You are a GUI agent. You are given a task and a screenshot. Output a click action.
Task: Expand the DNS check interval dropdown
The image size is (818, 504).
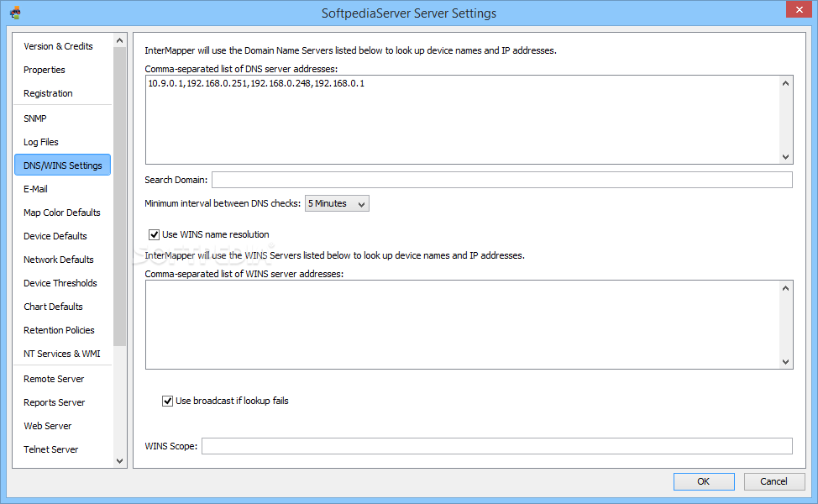coord(337,203)
